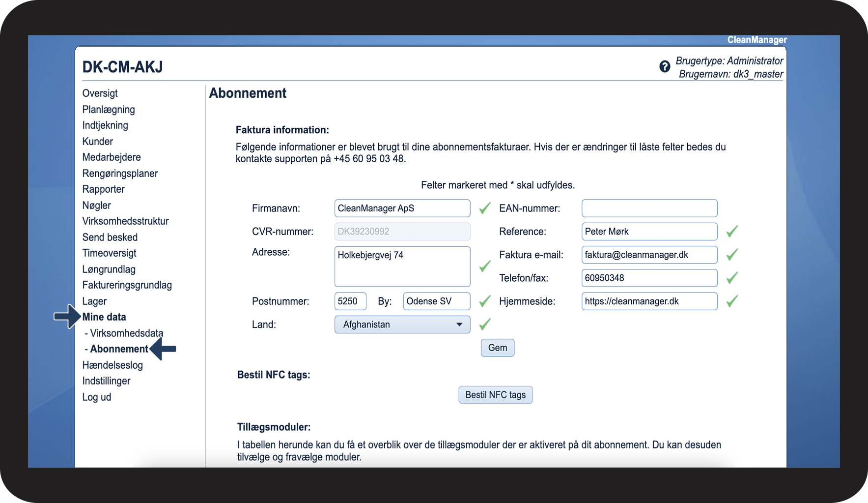
Task: Open Rengøringsplaner in the sidebar
Action: click(x=120, y=174)
